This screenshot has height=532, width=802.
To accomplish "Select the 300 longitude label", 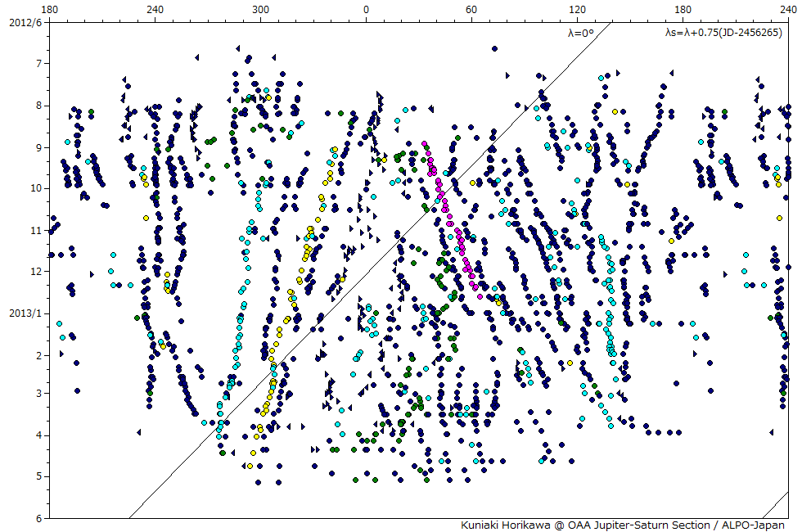I will click(260, 9).
